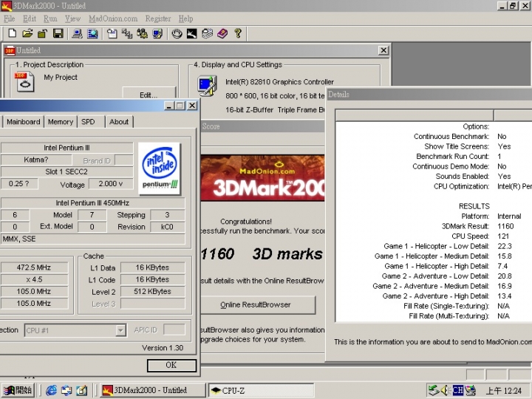Open the result browser globe toolbar icon
Image resolution: width=532 pixels, height=399 pixels.
[x=92, y=33]
